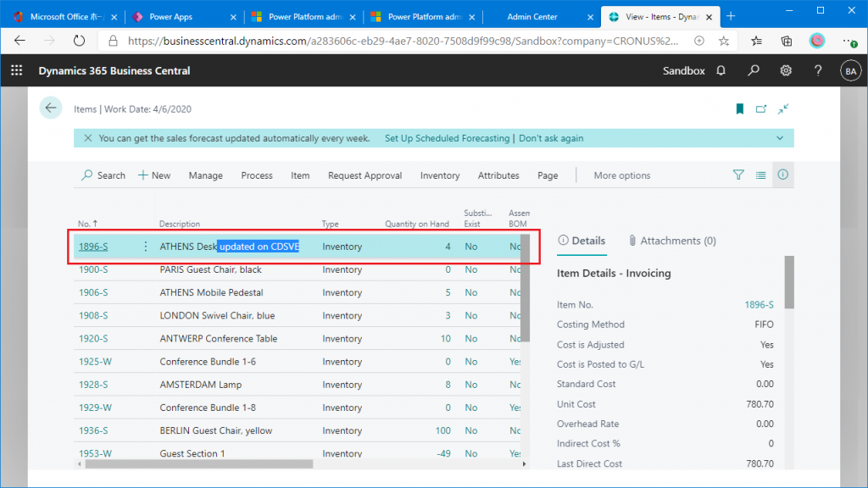The width and height of the screenshot is (868, 488).
Task: Click the Unit Cost value 780.70
Action: tap(759, 404)
